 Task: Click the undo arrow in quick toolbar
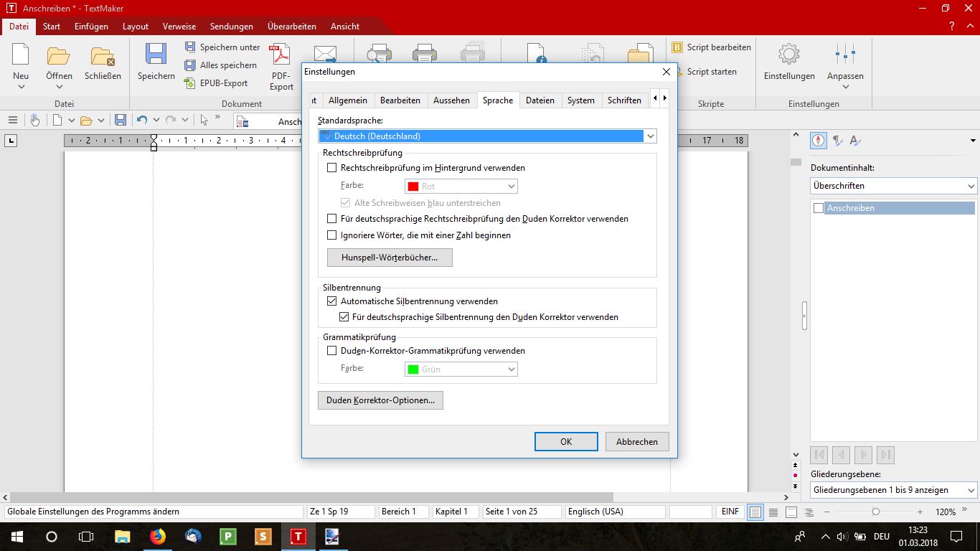pos(141,121)
